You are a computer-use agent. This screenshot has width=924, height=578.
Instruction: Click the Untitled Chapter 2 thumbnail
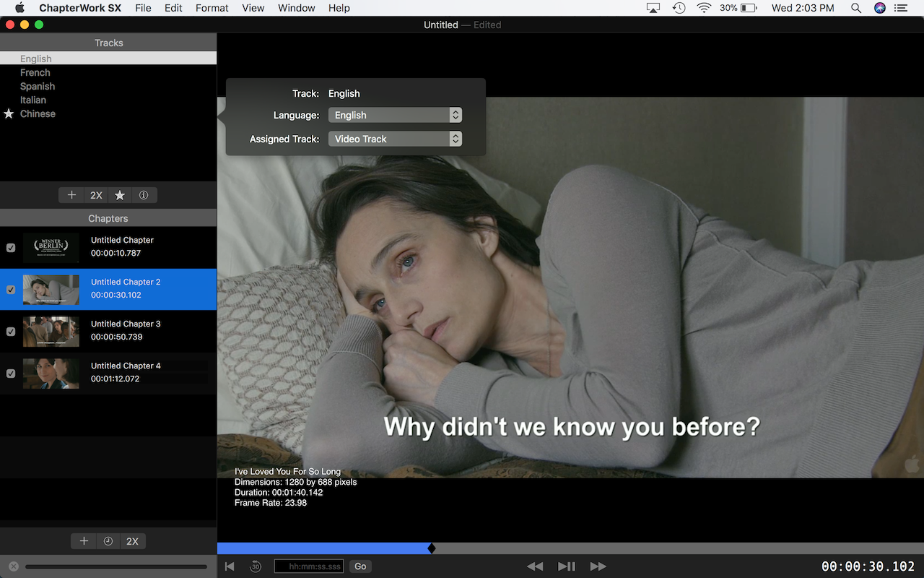tap(51, 290)
